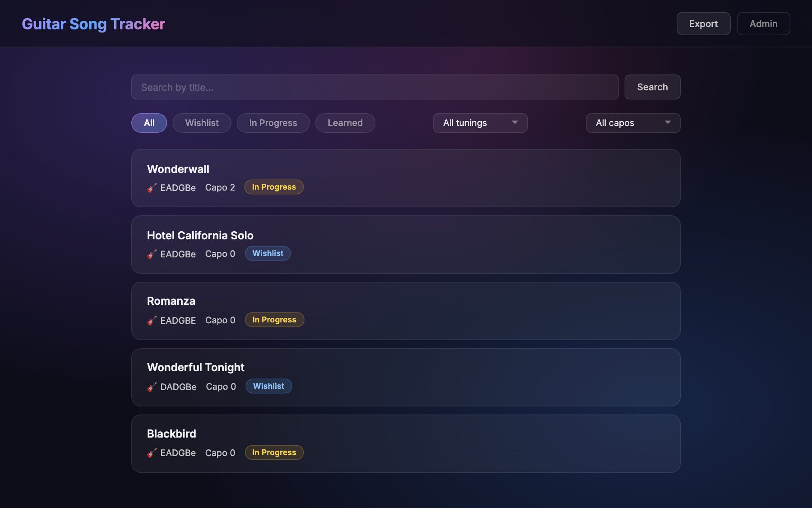Click In Progress badge on Wonderwall
812x508 pixels.
point(274,187)
